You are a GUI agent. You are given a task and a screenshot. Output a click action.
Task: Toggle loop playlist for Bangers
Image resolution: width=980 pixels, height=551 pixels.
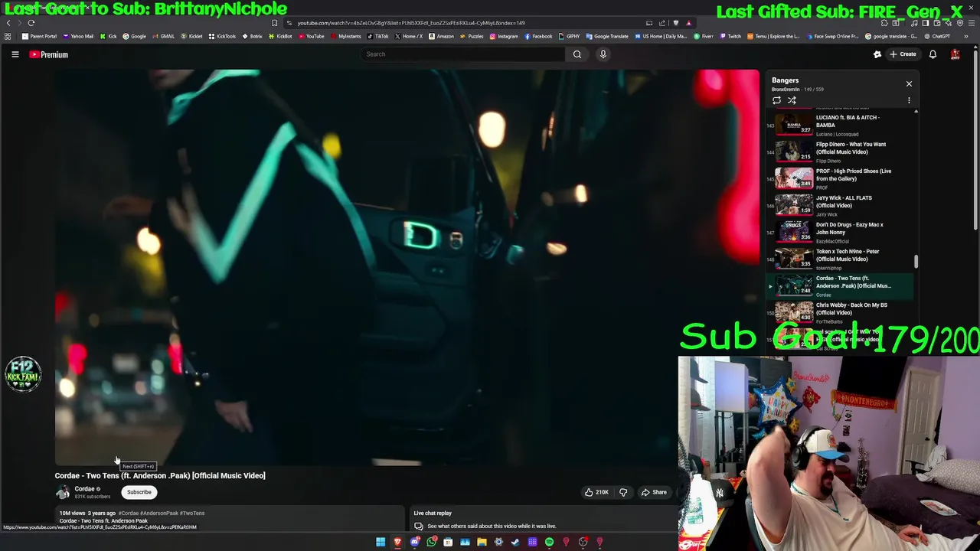pyautogui.click(x=776, y=100)
